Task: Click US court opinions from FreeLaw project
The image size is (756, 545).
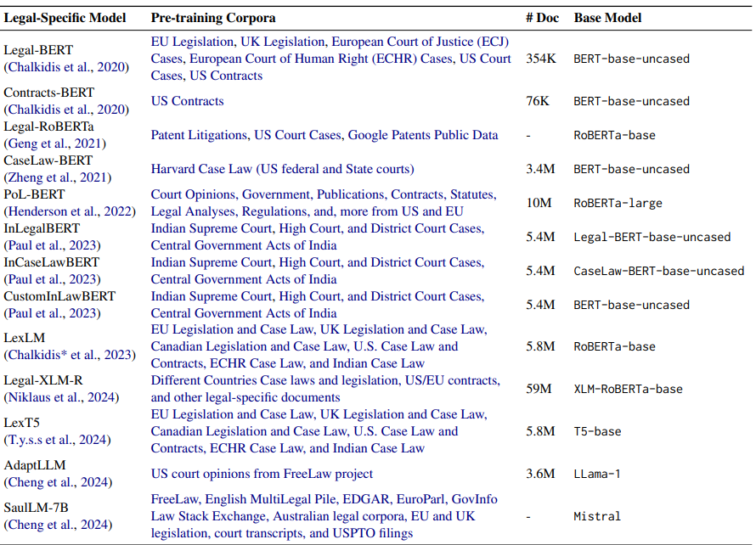Action: 262,474
